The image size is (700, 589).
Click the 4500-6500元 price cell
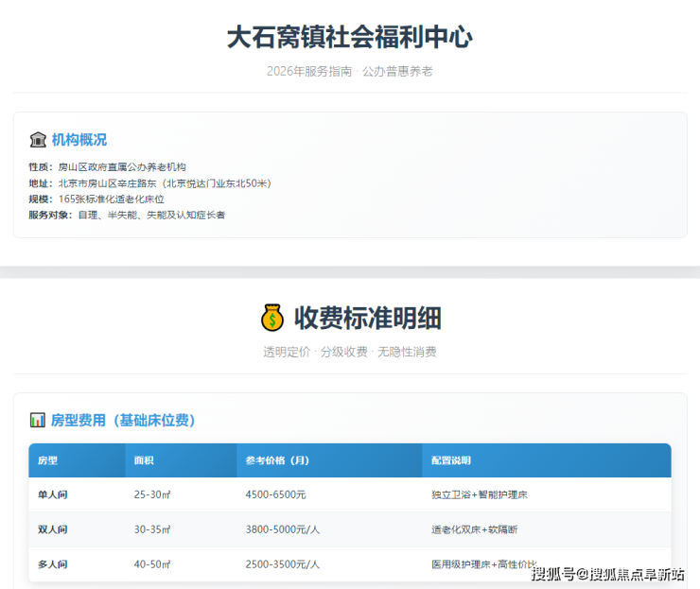(275, 494)
